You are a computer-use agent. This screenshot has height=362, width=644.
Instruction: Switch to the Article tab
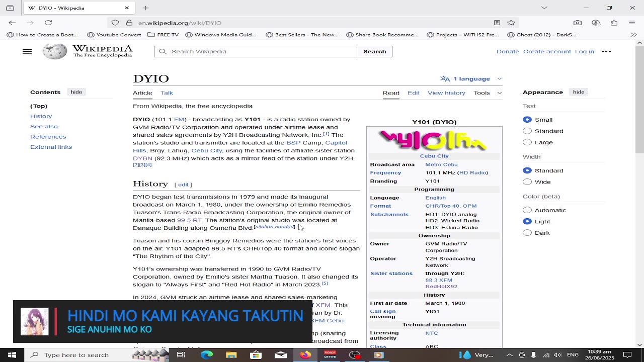tap(142, 93)
